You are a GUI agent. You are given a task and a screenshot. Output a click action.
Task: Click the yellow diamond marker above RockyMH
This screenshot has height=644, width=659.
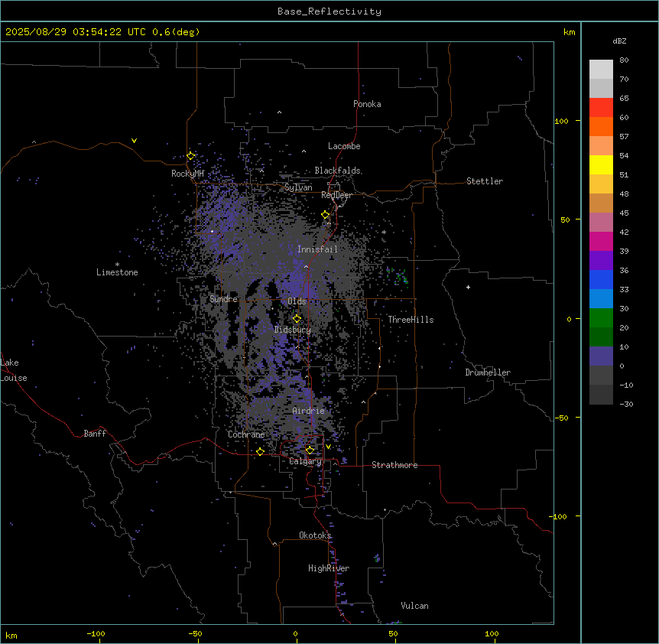[191, 156]
